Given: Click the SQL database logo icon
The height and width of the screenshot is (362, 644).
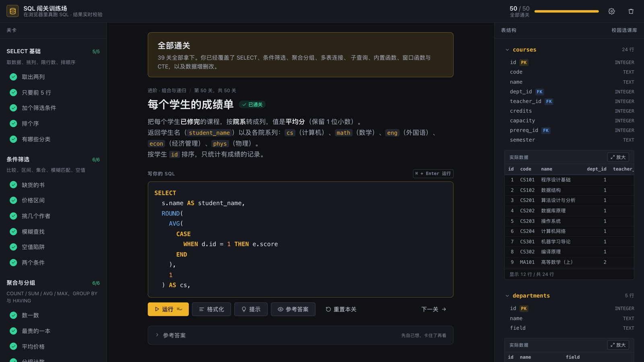Looking at the screenshot, I should coord(12,11).
